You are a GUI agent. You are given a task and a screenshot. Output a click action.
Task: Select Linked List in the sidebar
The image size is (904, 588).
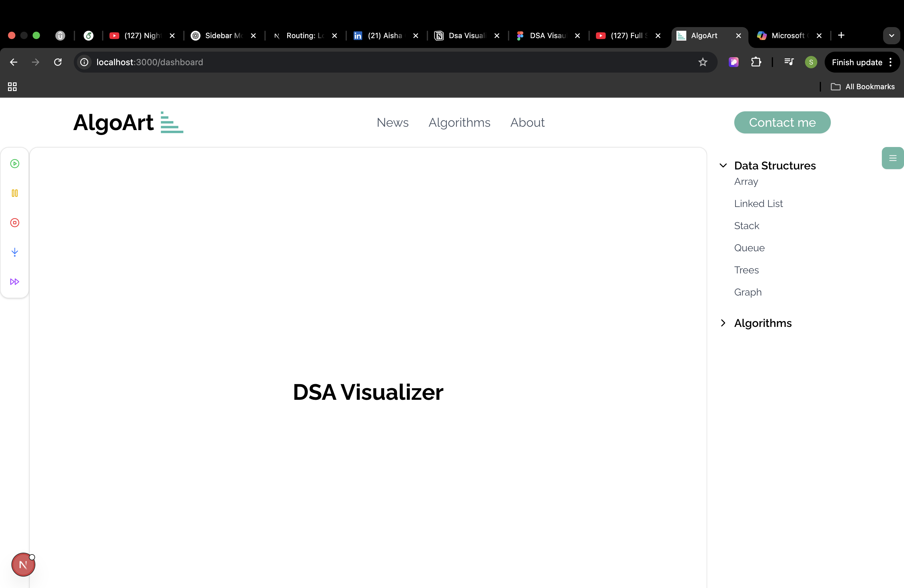tap(758, 204)
